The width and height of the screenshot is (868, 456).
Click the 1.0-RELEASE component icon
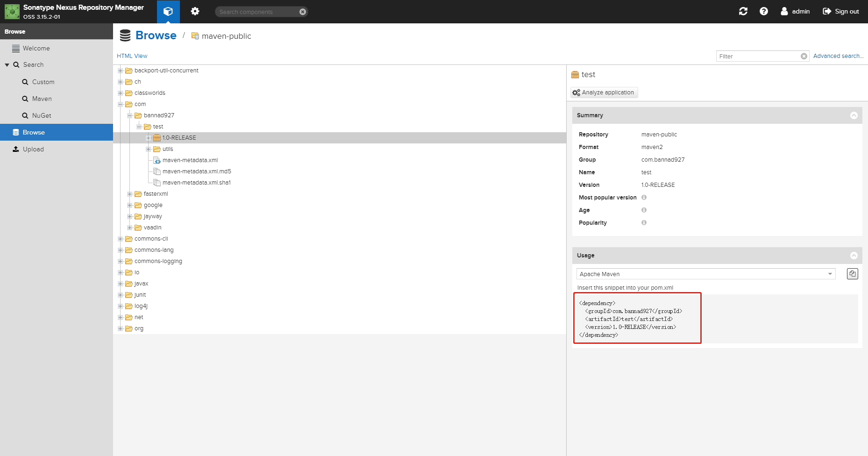click(x=157, y=138)
